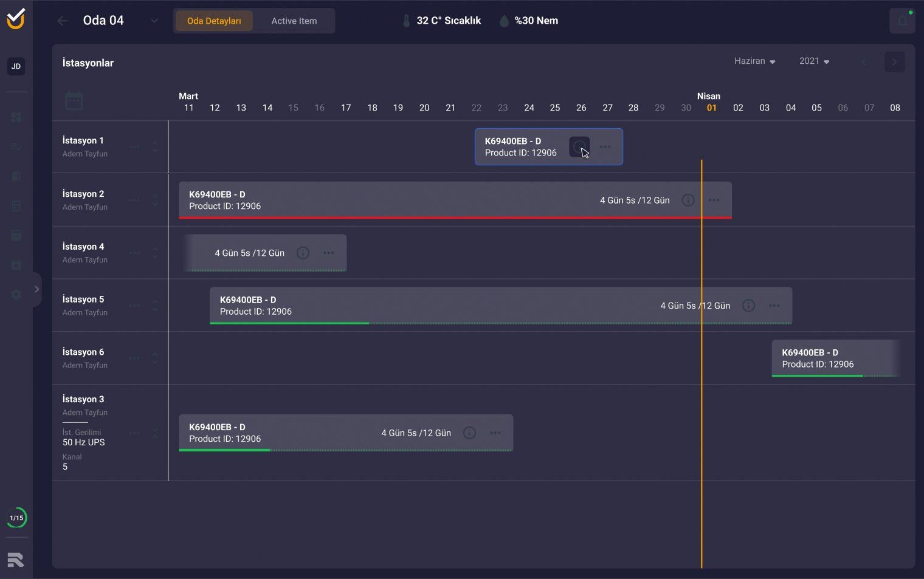Click the thermometer temperature icon
924x579 pixels.
(x=407, y=21)
